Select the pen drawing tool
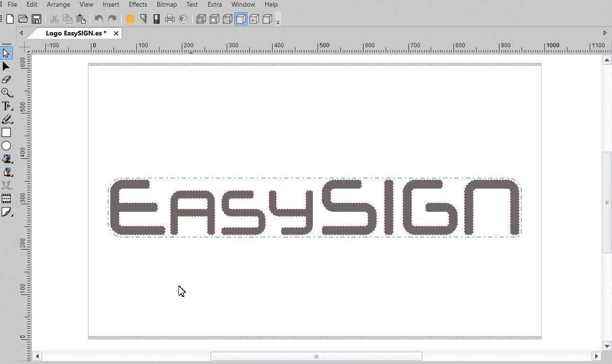 pyautogui.click(x=6, y=119)
